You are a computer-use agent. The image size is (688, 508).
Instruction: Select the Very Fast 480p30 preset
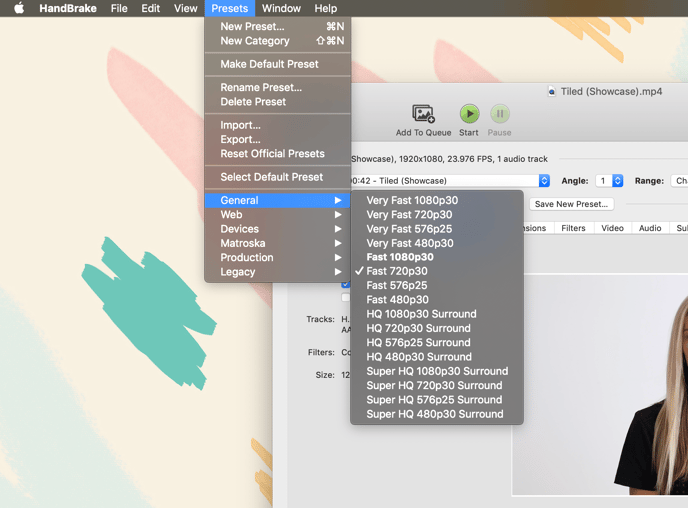pyautogui.click(x=437, y=243)
